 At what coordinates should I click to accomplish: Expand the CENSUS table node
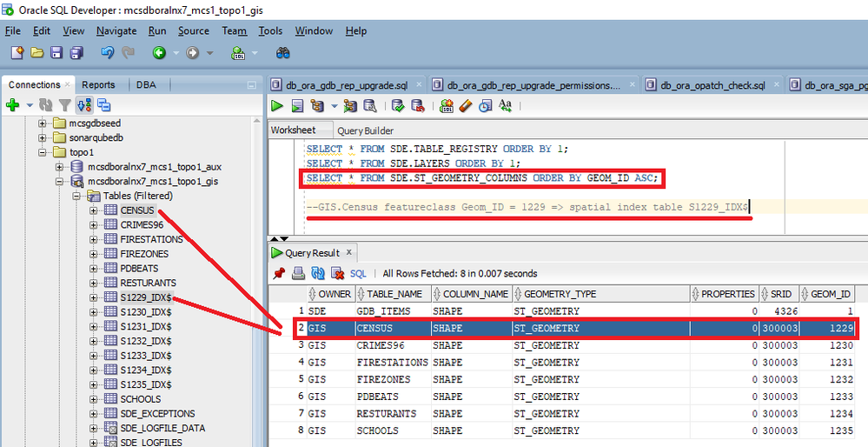pyautogui.click(x=93, y=210)
